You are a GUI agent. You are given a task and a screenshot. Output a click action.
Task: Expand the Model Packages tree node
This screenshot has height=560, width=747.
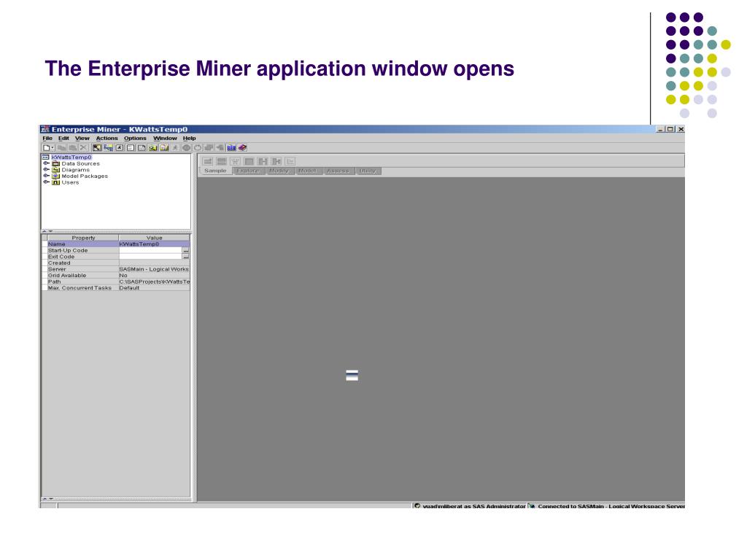pos(46,176)
